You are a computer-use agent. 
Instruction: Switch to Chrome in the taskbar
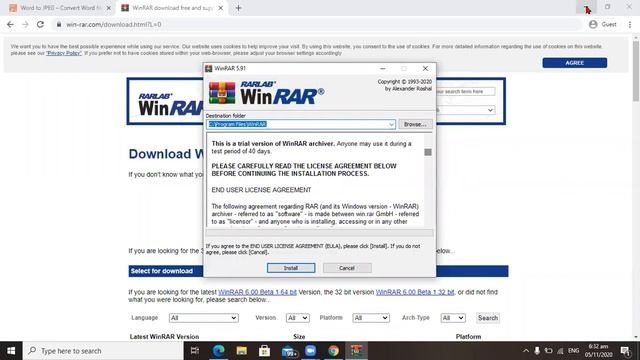pyautogui.click(x=333, y=351)
